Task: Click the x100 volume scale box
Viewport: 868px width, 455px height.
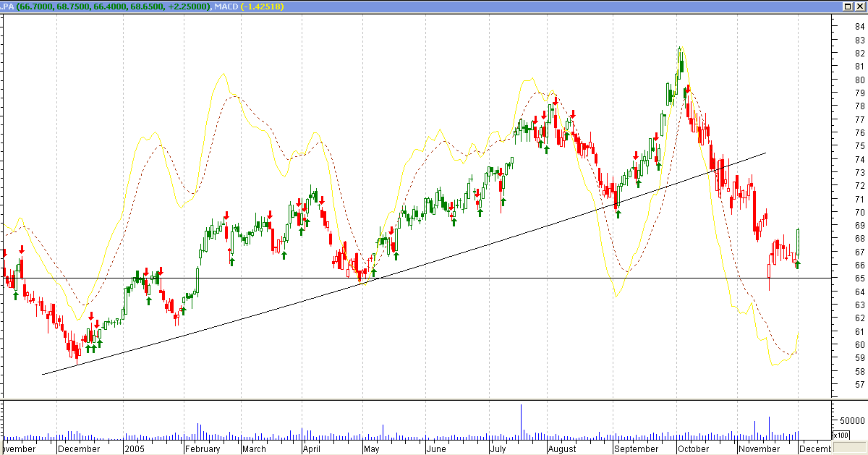Action: click(x=841, y=435)
